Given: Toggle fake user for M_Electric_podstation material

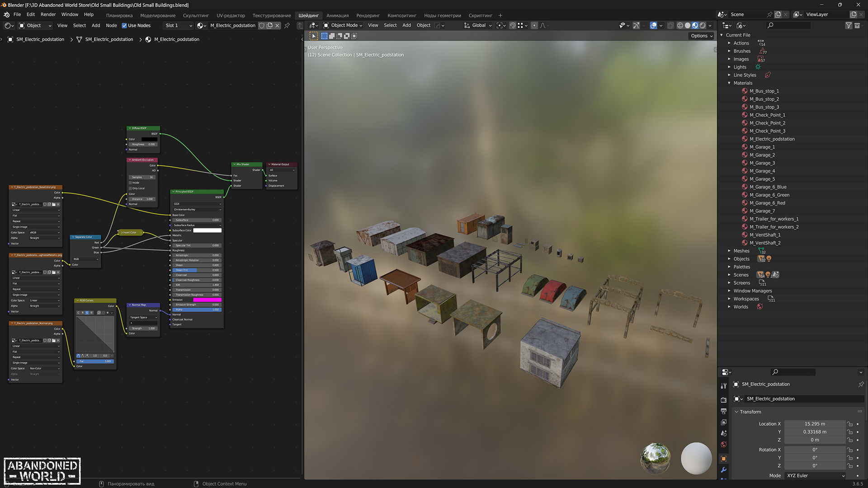Looking at the screenshot, I should point(262,26).
